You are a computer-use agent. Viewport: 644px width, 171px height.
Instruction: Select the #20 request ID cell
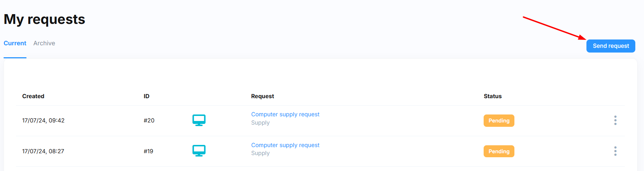pos(149,121)
